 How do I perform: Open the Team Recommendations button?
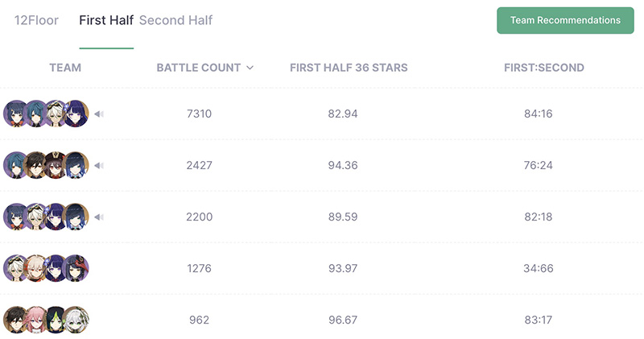click(x=565, y=20)
